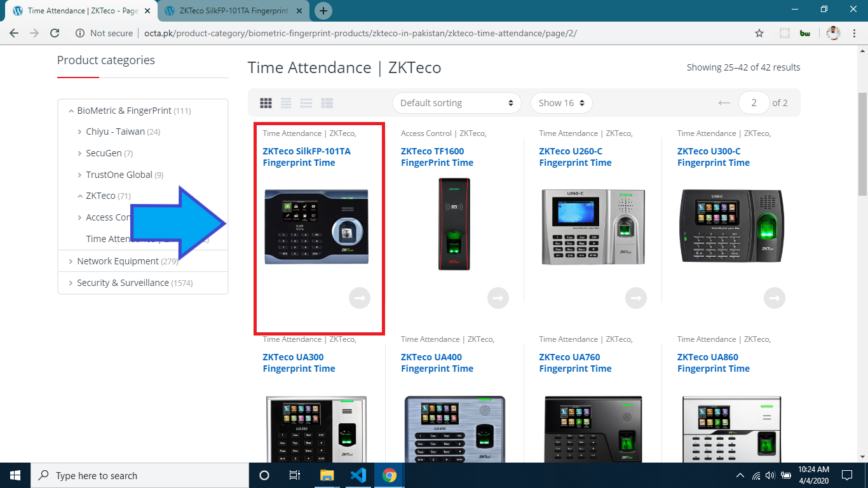Click arrow button on ZKTeco U300-C card
868x488 pixels.
(x=775, y=297)
